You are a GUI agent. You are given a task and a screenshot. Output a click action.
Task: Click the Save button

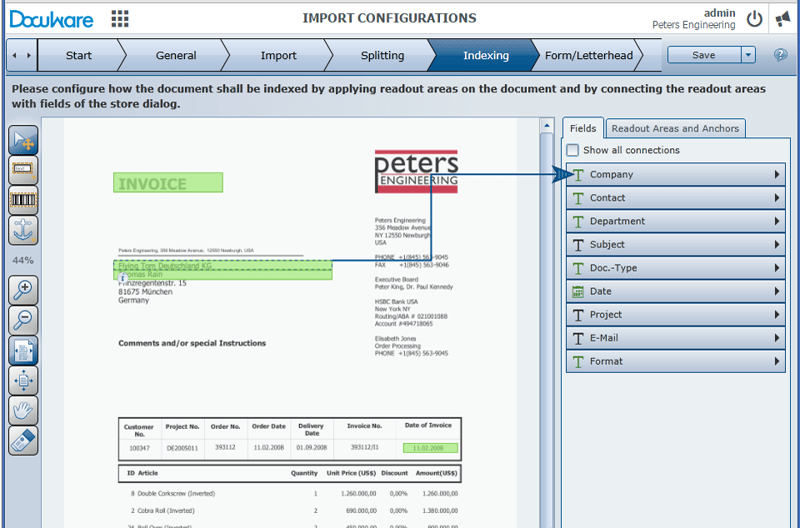[704, 55]
